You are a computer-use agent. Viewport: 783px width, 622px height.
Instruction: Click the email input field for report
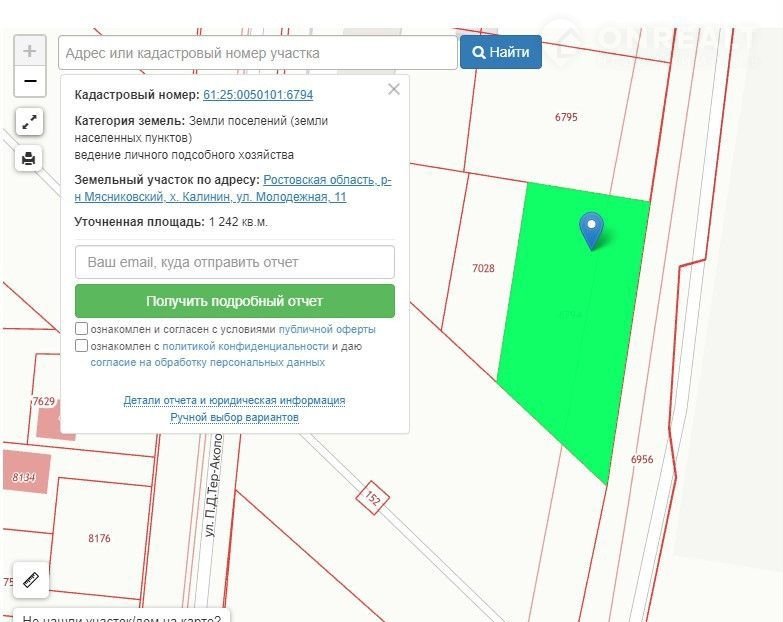[235, 262]
